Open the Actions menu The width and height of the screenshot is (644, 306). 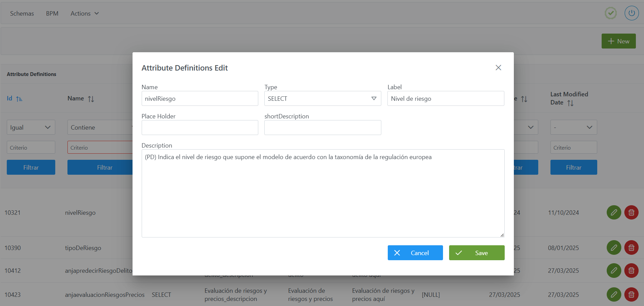pyautogui.click(x=84, y=14)
